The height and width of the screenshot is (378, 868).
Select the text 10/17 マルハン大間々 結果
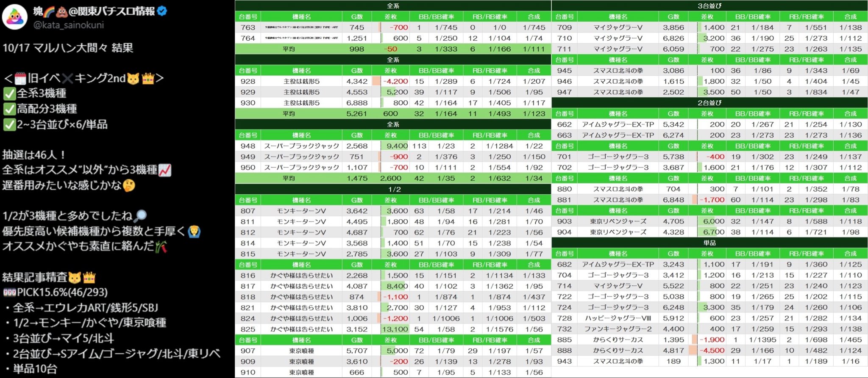click(68, 47)
